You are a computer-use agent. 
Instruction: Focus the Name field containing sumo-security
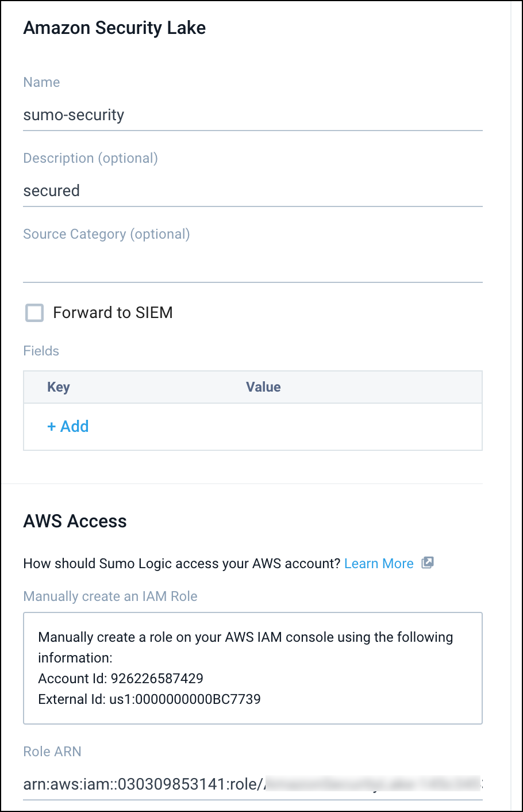pyautogui.click(x=252, y=115)
